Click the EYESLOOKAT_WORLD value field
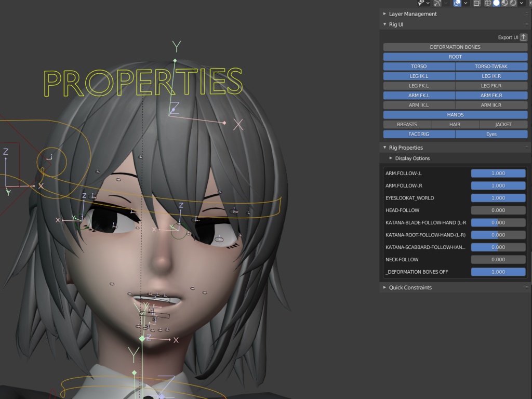 pos(498,197)
